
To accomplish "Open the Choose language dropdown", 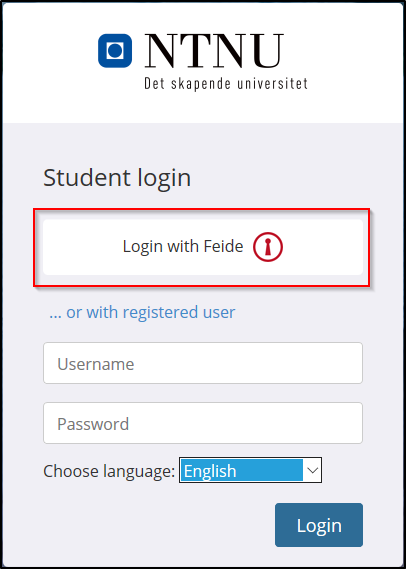I will (x=250, y=470).
